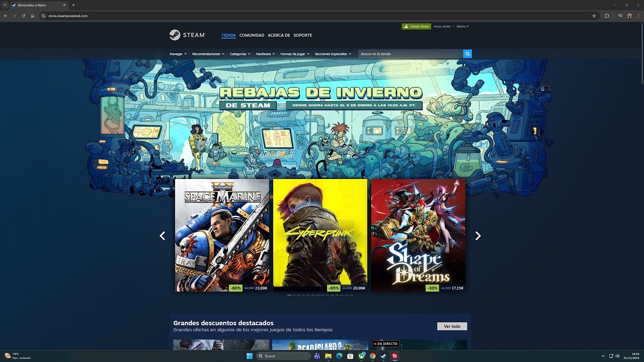This screenshot has width=644, height=362.
Task: Select the TIENDA navigation tab
Action: (228, 35)
